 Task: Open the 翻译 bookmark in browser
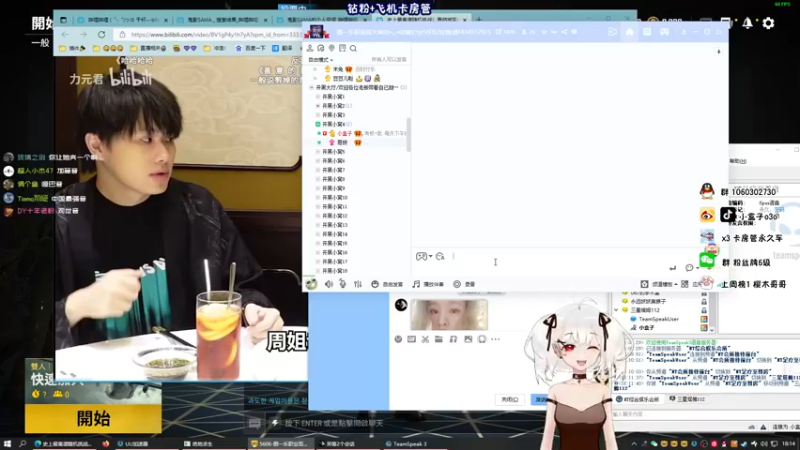tap(283, 48)
